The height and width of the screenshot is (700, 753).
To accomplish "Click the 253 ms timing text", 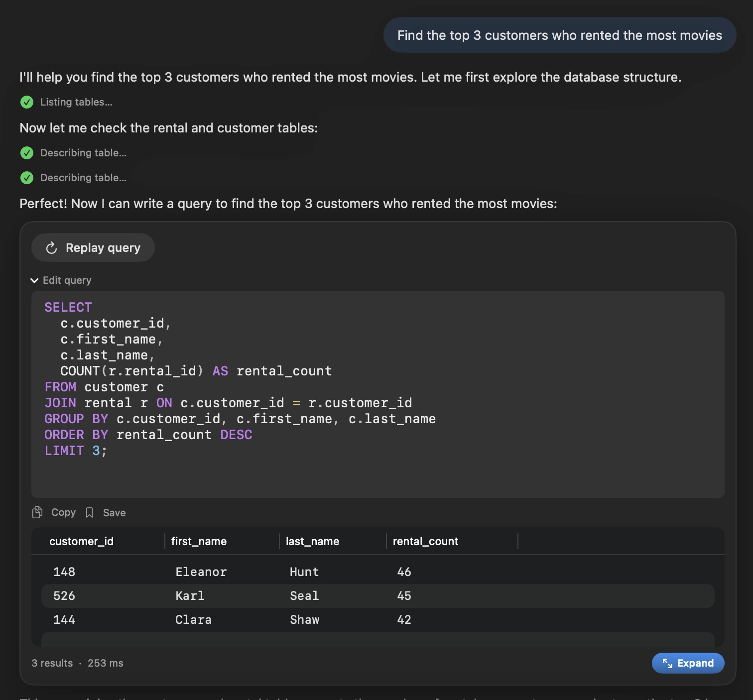I will tap(106, 663).
